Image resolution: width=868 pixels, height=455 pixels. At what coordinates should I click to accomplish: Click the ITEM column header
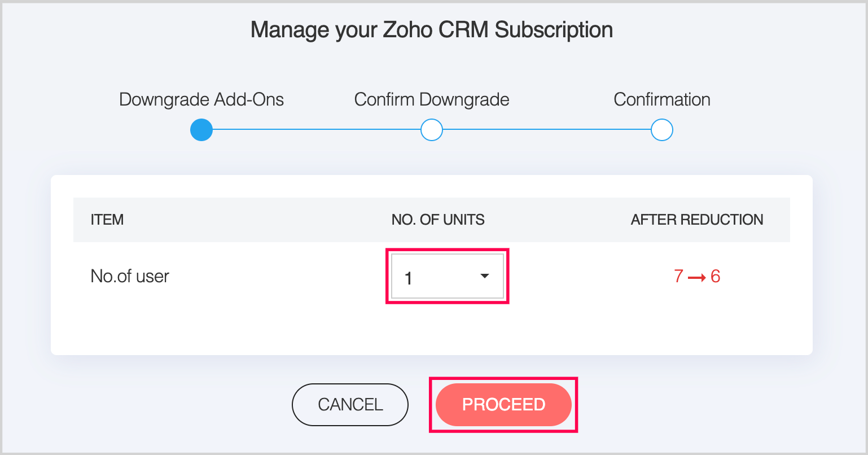click(x=107, y=220)
